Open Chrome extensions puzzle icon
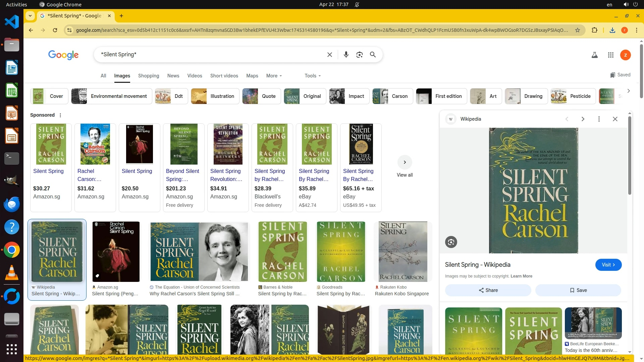This screenshot has width=644, height=362. (x=594, y=30)
